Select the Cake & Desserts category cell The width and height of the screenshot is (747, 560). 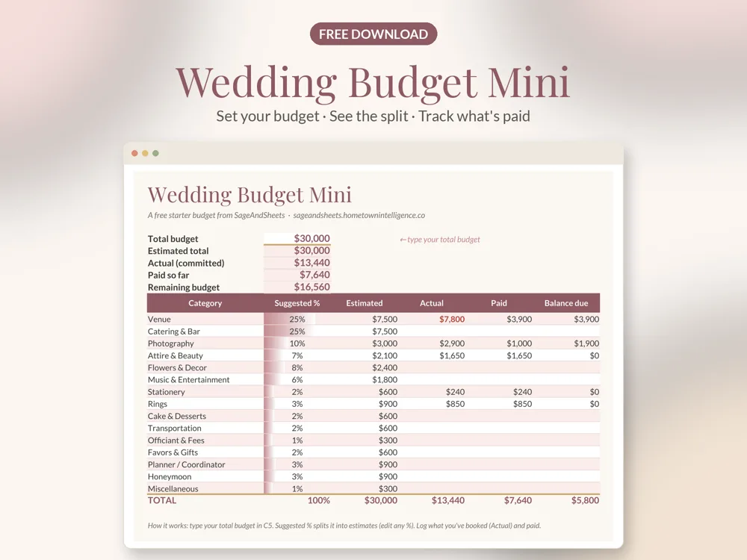click(205, 416)
